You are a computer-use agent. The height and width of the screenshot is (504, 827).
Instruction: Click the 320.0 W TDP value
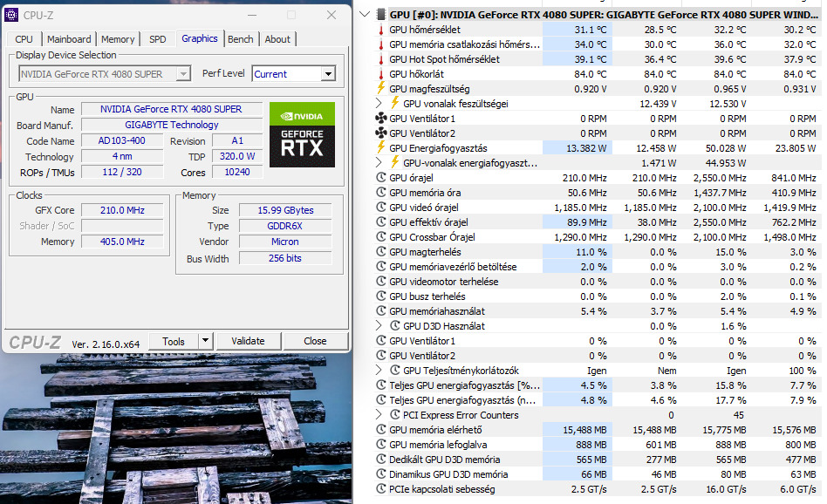point(237,156)
